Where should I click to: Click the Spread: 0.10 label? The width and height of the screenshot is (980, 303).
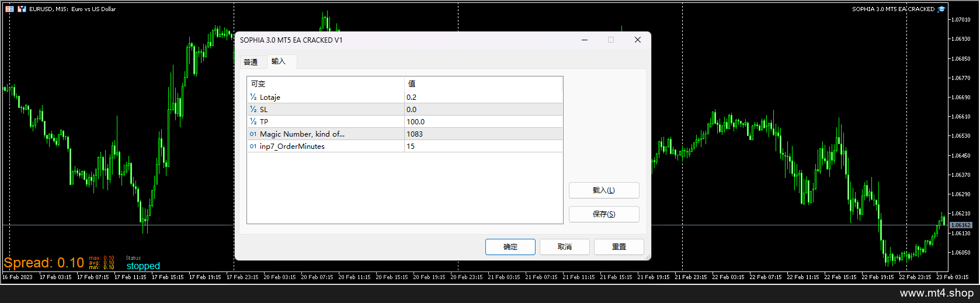[44, 263]
